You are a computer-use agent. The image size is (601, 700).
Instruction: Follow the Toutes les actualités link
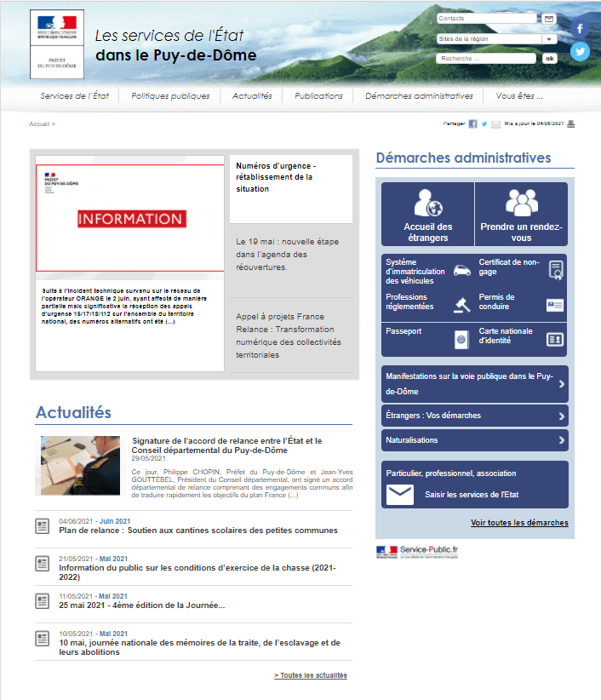(311, 675)
